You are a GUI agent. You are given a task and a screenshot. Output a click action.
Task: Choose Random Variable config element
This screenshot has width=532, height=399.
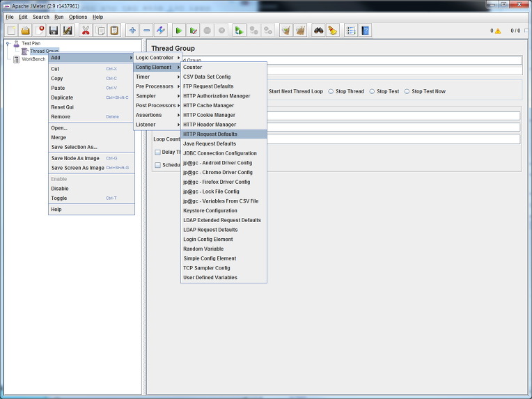tap(224, 249)
